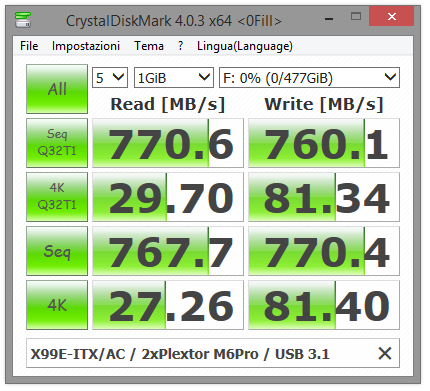Close the CrystalDiskMark window
Image resolution: width=430 pixels, height=391 pixels.
point(391,16)
